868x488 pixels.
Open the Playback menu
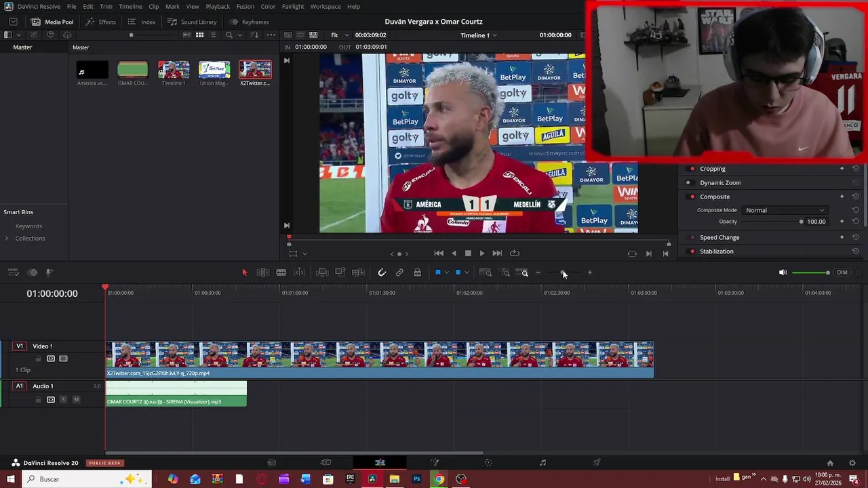point(218,7)
